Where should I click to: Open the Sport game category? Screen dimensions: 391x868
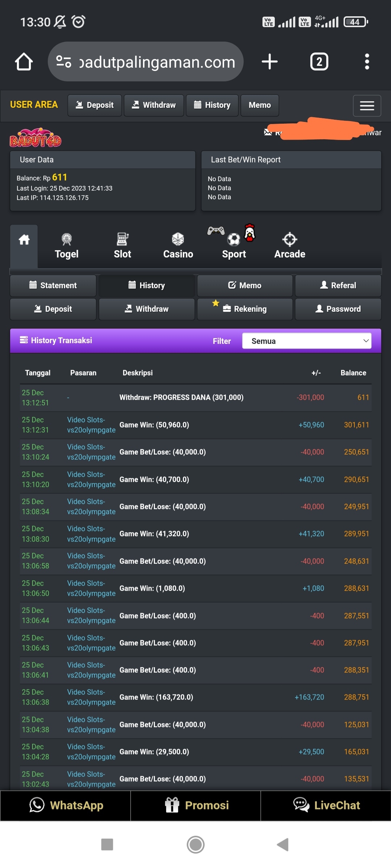[234, 246]
